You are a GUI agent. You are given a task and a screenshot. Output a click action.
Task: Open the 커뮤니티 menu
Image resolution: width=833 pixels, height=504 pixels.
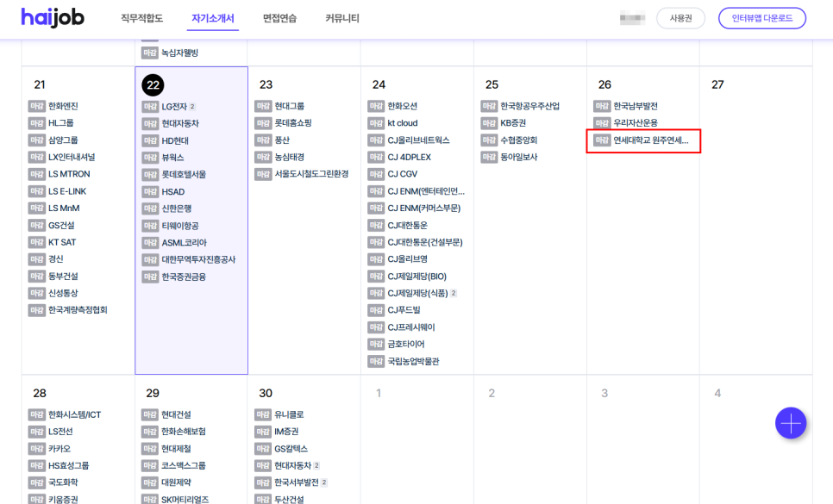pyautogui.click(x=342, y=18)
